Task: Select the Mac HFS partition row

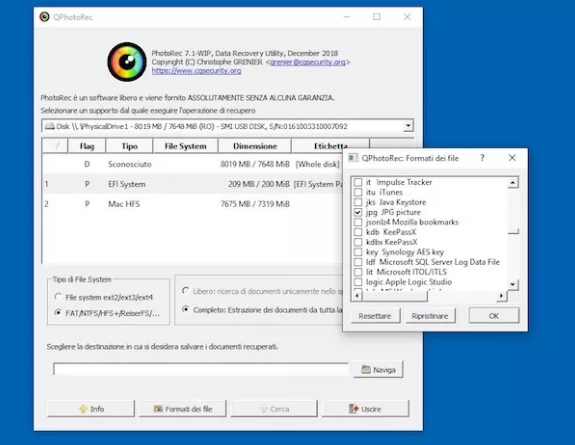Action: point(193,204)
